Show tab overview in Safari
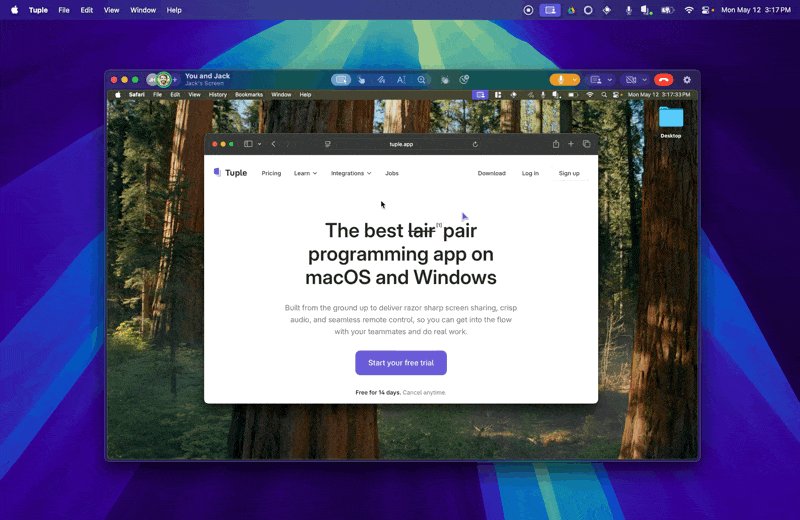The height and width of the screenshot is (520, 800). tap(587, 144)
